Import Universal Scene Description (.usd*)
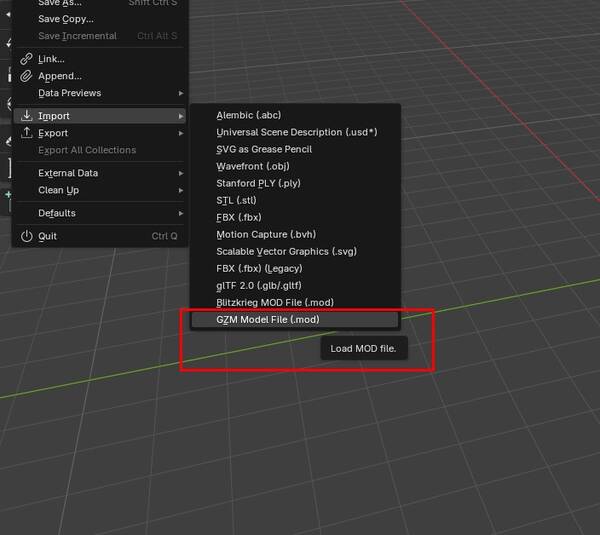The width and height of the screenshot is (600, 535). tap(295, 132)
